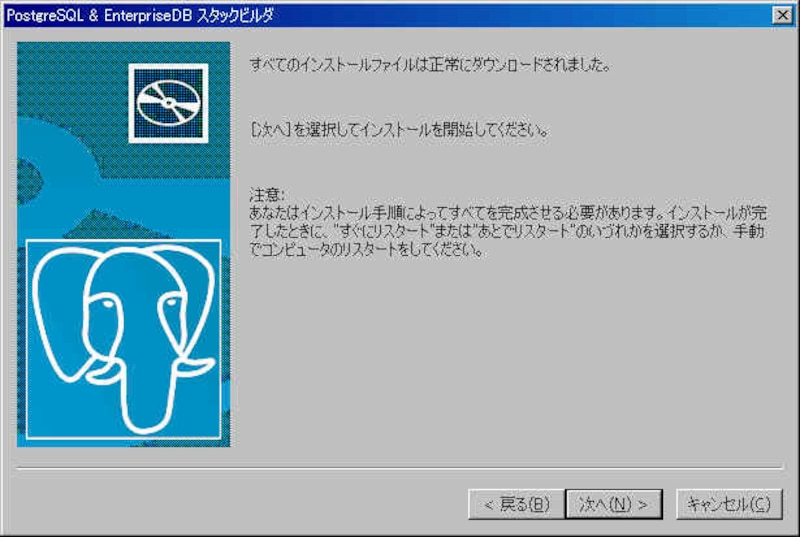800x537 pixels.
Task: Click the 次へ(N) > button
Action: point(614,504)
